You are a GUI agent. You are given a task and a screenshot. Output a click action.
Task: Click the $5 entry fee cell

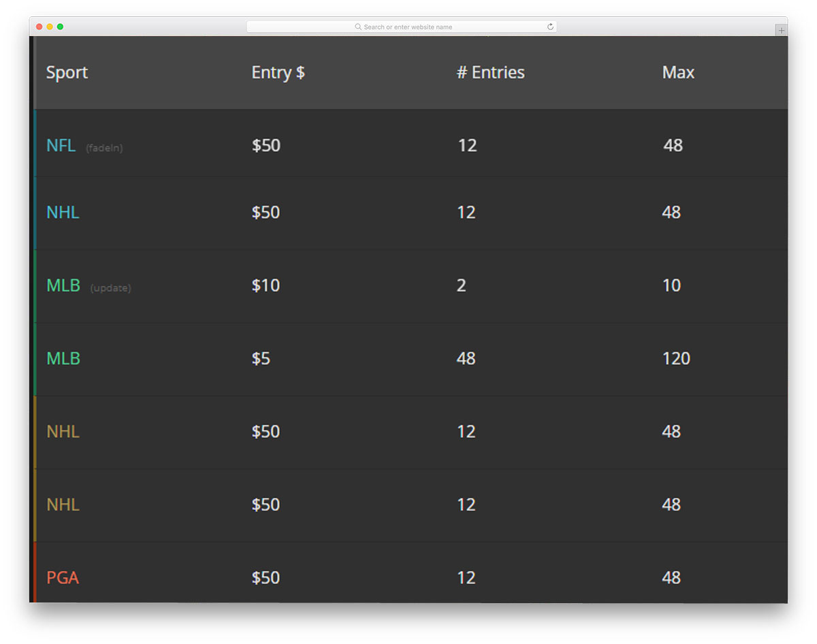[x=261, y=358]
